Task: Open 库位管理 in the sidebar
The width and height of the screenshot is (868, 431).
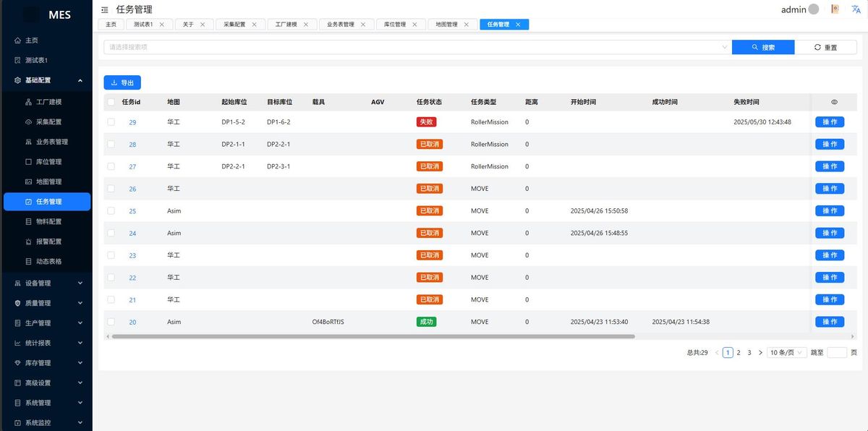Action: [46, 161]
